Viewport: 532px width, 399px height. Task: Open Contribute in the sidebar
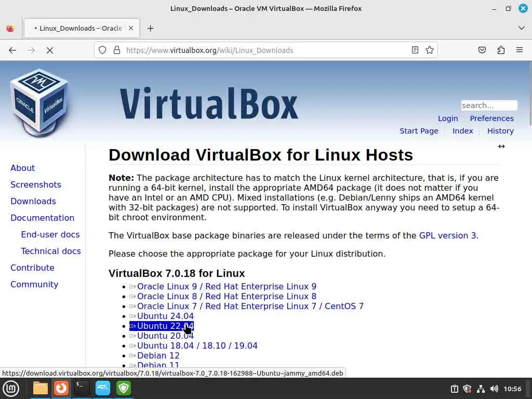click(x=32, y=268)
